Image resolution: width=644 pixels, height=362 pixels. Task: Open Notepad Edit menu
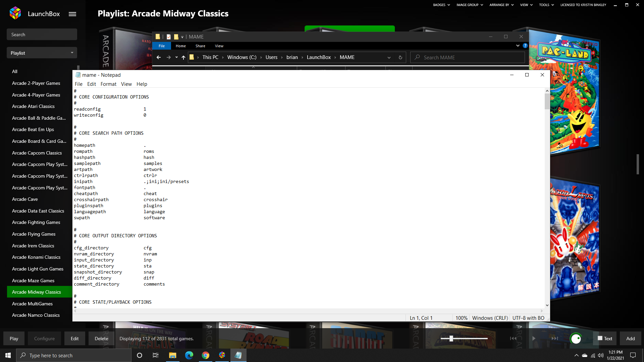coord(92,84)
